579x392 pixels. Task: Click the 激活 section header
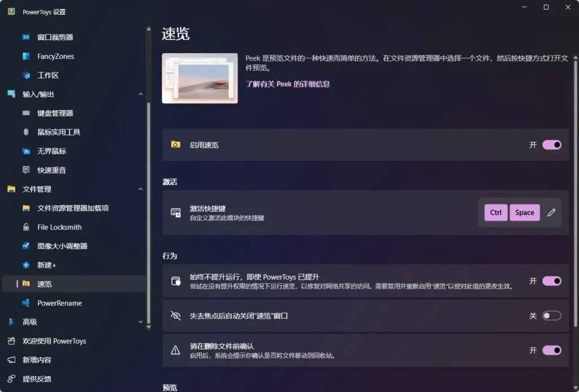coord(170,182)
